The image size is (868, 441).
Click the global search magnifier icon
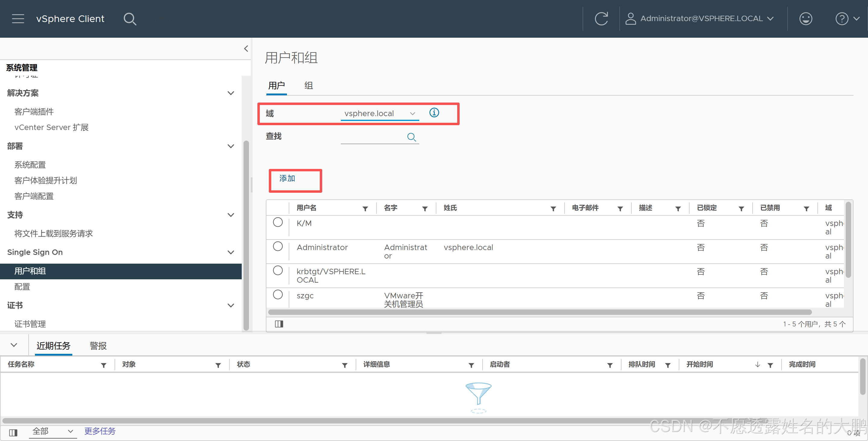(x=130, y=19)
